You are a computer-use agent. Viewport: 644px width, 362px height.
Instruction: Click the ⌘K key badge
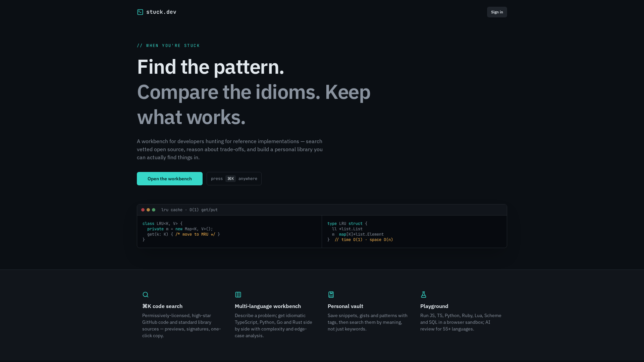[230, 179]
